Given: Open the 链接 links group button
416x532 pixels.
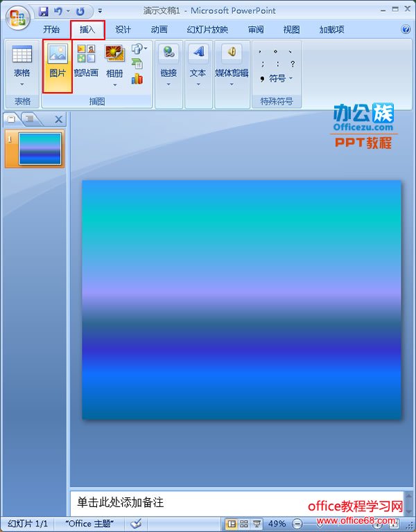Looking at the screenshot, I should pos(168,61).
